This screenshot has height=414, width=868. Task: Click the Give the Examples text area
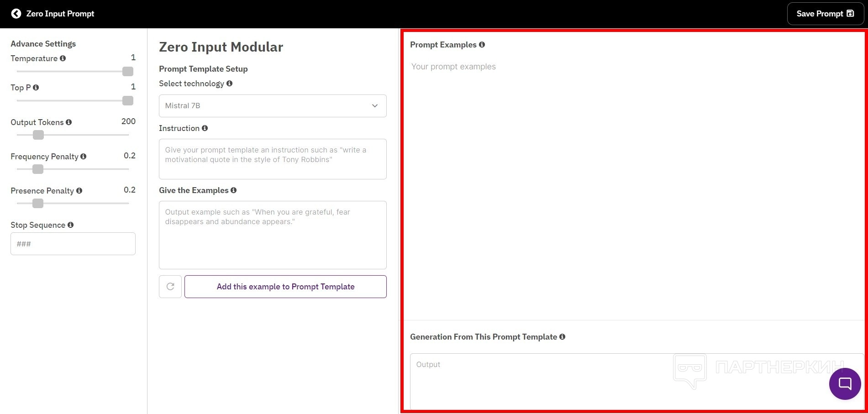273,235
